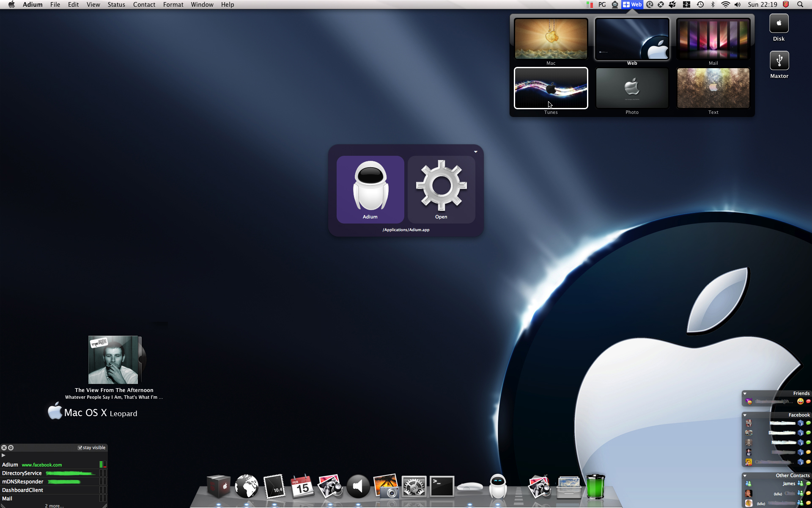The width and height of the screenshot is (812, 508).
Task: Click the Web spaces menu bar item
Action: coord(632,5)
